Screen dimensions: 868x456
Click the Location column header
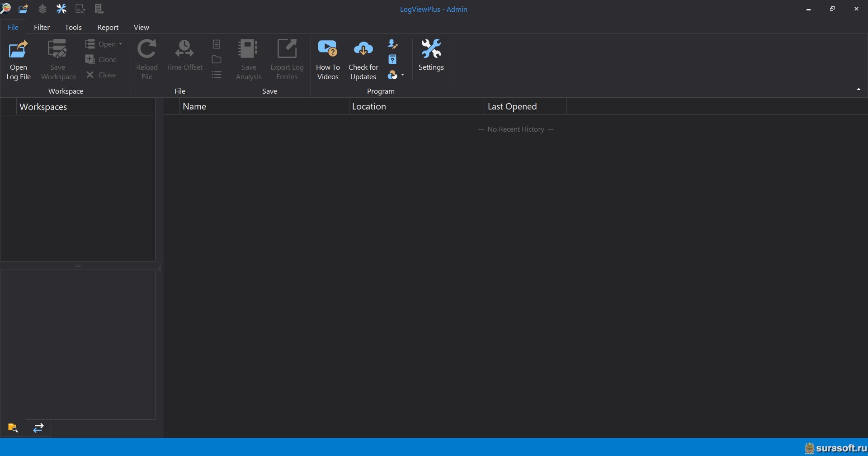[416, 106]
